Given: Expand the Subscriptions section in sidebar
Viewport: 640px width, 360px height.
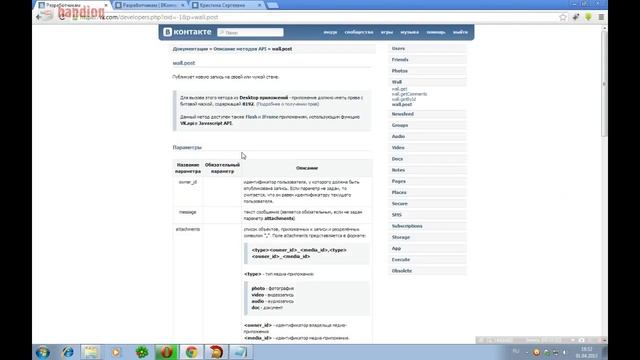Looking at the screenshot, I should [x=427, y=226].
